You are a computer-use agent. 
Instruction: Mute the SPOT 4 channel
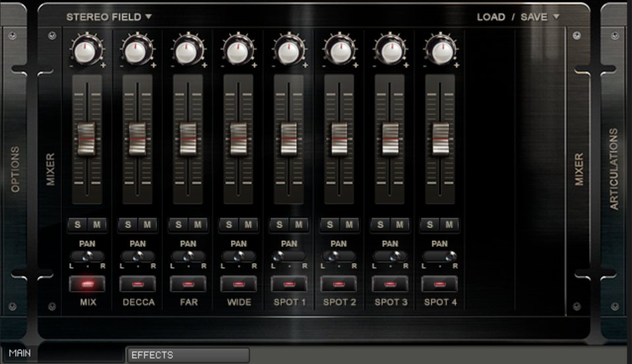click(x=449, y=225)
